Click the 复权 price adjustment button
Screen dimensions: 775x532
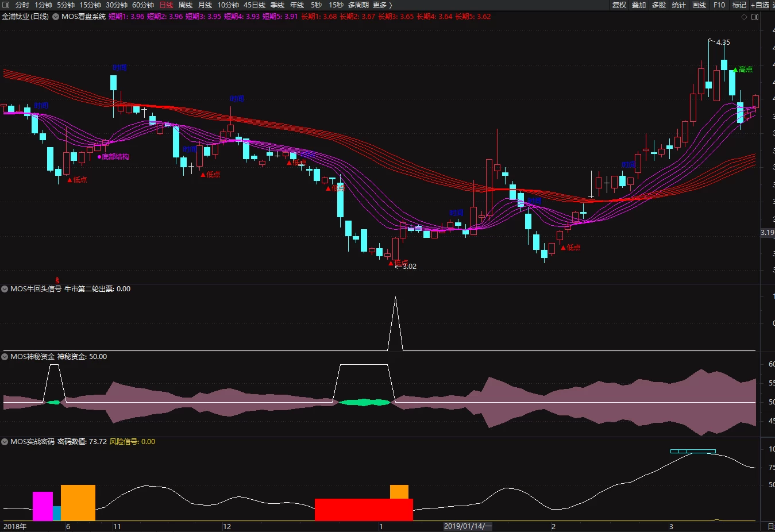[x=619, y=5]
